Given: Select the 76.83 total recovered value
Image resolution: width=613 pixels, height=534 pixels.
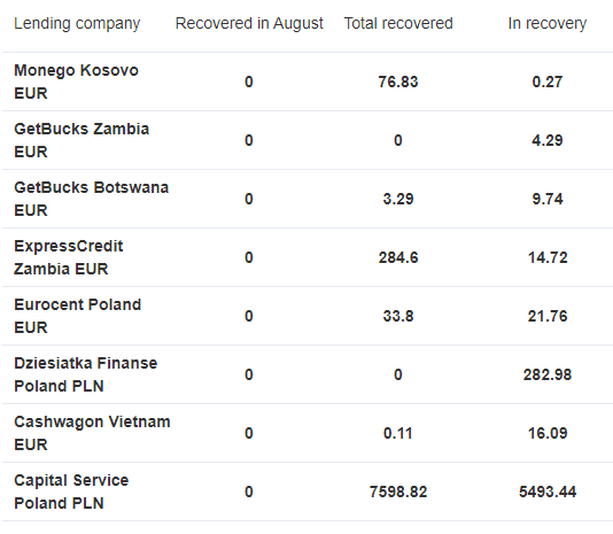Looking at the screenshot, I should click(x=398, y=82).
